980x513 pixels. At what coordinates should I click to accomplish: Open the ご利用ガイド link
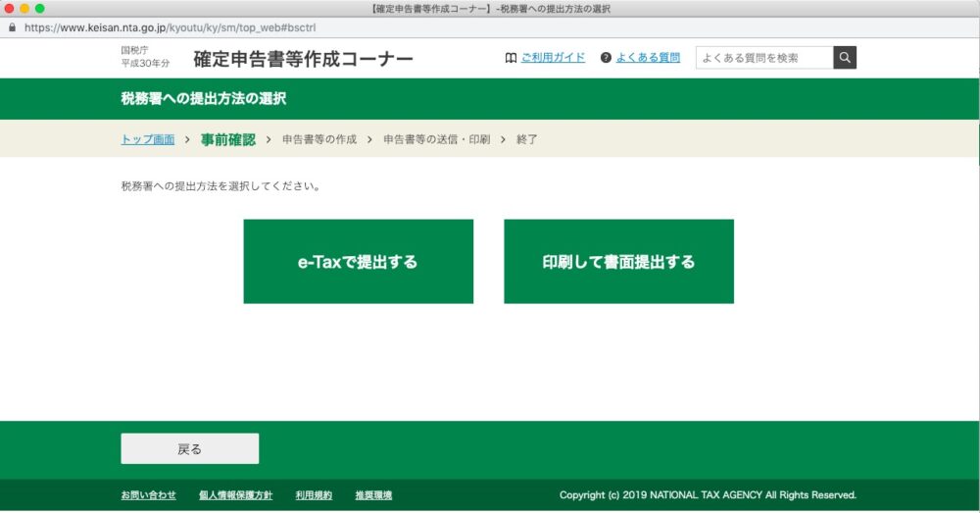(553, 58)
